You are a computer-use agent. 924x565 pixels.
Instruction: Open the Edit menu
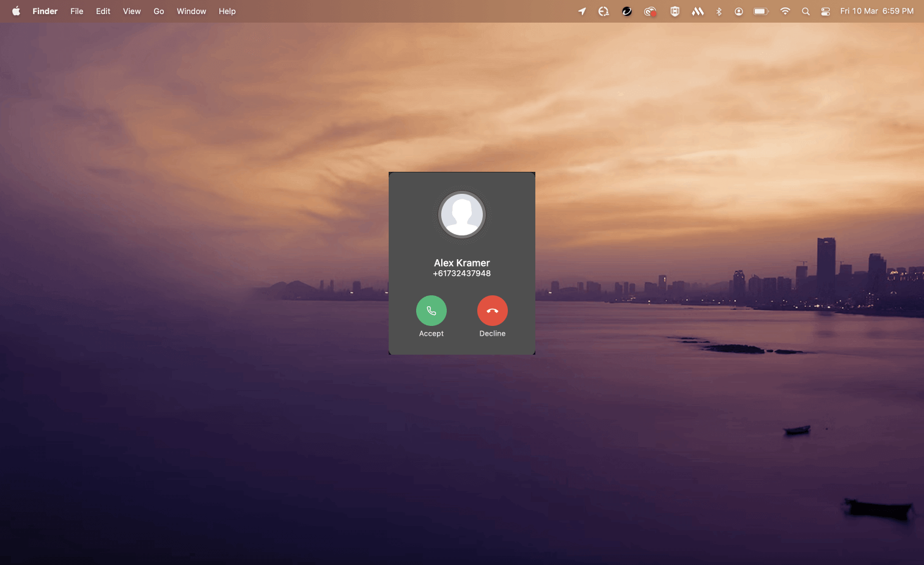[103, 11]
